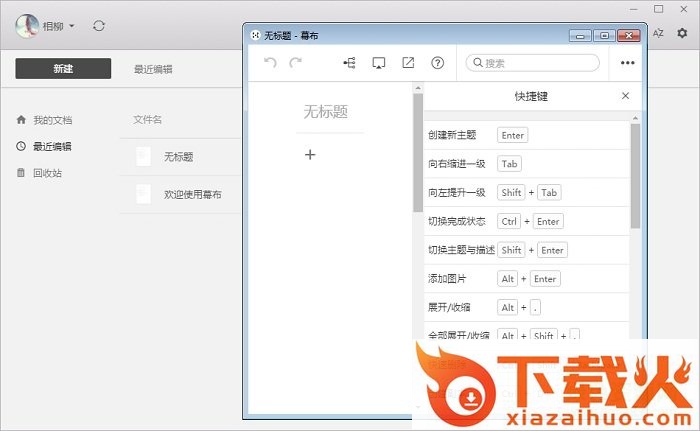This screenshot has height=431, width=700.
Task: Click the 最近编辑 heading beside 新建
Action: pos(153,69)
